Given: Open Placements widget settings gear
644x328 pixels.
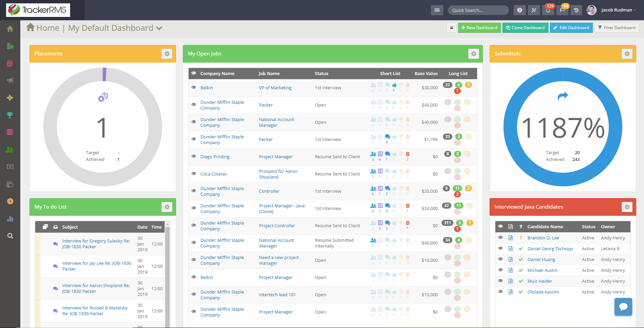Looking at the screenshot, I should click(167, 54).
